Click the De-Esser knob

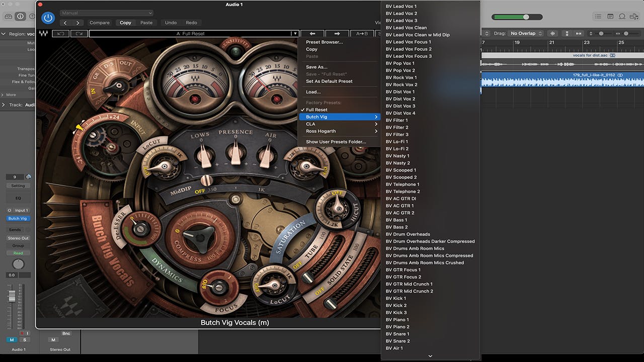pyautogui.click(x=139, y=229)
